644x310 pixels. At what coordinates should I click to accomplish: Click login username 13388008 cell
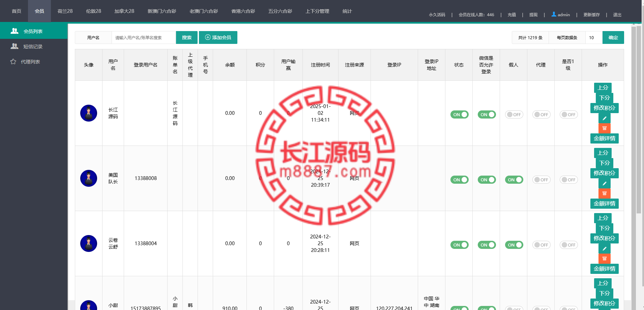pos(146,178)
